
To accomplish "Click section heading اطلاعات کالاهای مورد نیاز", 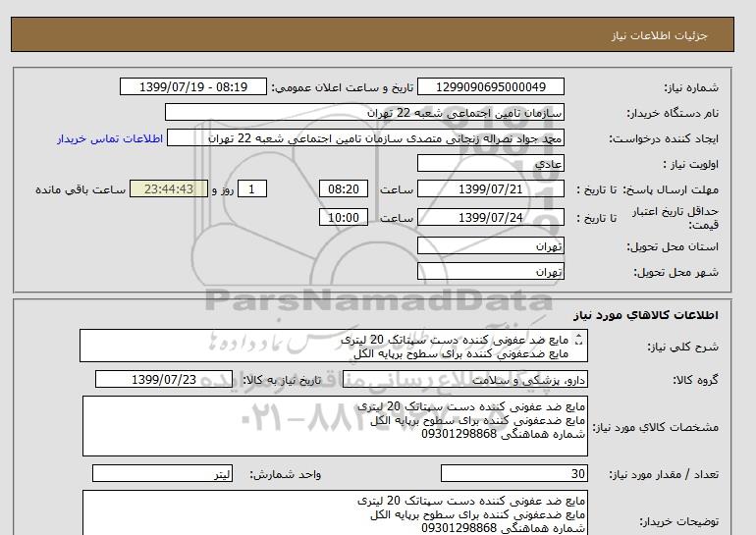I will [x=646, y=315].
